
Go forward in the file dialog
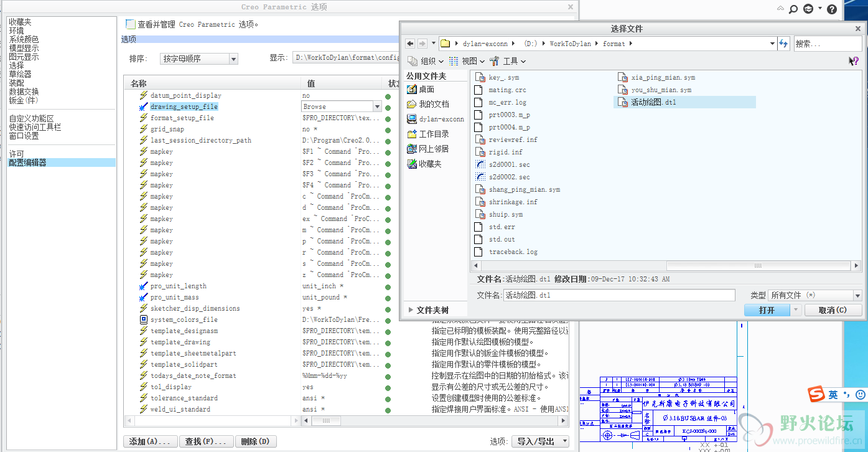(422, 44)
